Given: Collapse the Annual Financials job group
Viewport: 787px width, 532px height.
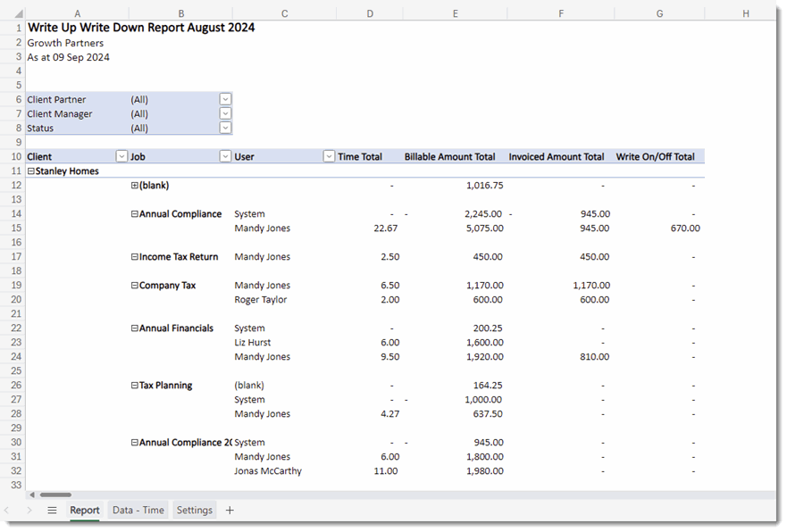Looking at the screenshot, I should coord(135,328).
